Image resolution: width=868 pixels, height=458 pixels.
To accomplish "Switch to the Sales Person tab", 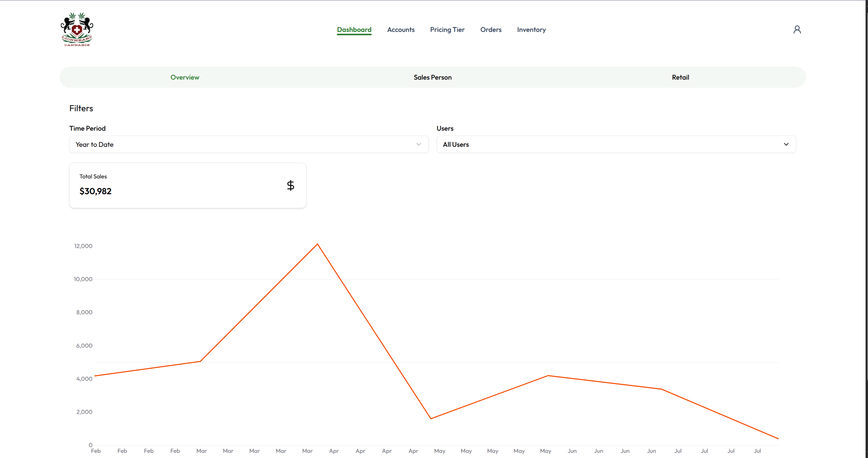I will [433, 77].
